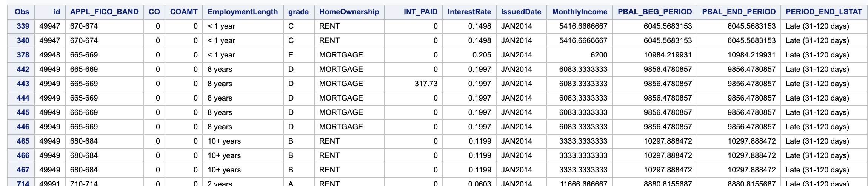Click the InterestRate column header
Viewport: 868px width, 186px height.
469,12
